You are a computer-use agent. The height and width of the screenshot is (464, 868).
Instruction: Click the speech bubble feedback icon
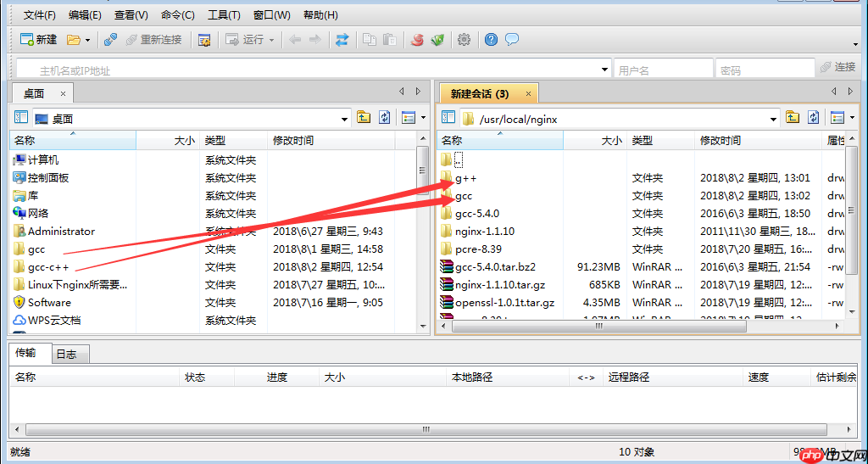pos(512,39)
